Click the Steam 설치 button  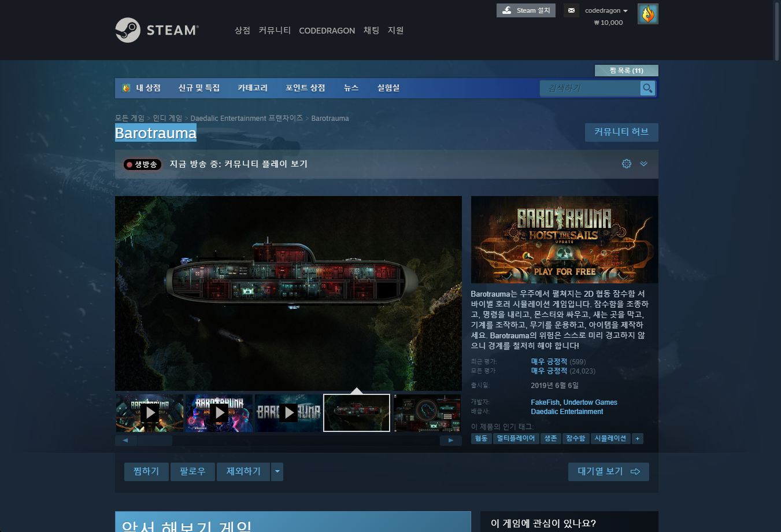click(x=526, y=10)
